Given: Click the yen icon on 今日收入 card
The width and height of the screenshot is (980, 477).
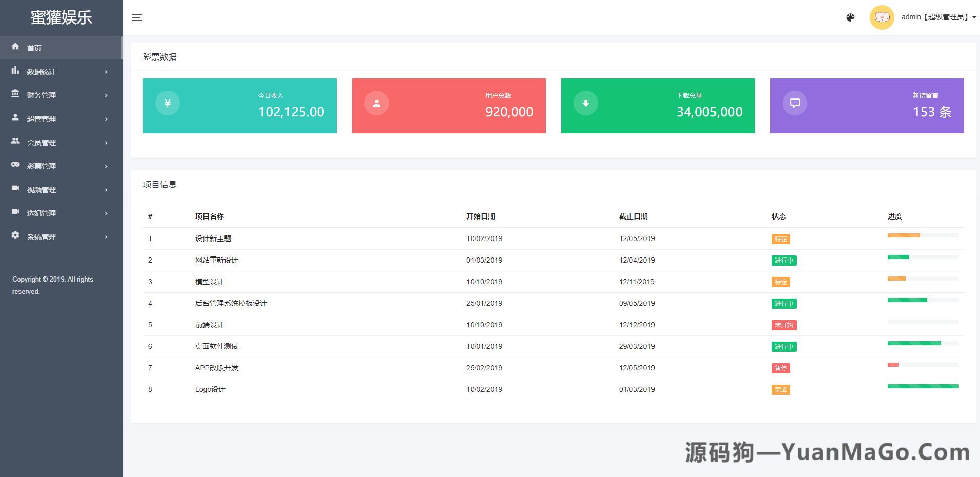Looking at the screenshot, I should (x=168, y=103).
